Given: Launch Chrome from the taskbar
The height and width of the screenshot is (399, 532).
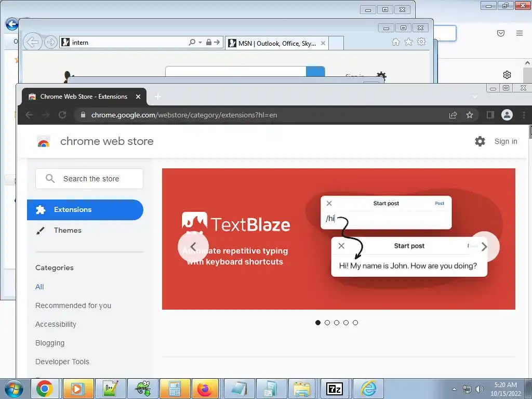Looking at the screenshot, I should click(x=45, y=389).
